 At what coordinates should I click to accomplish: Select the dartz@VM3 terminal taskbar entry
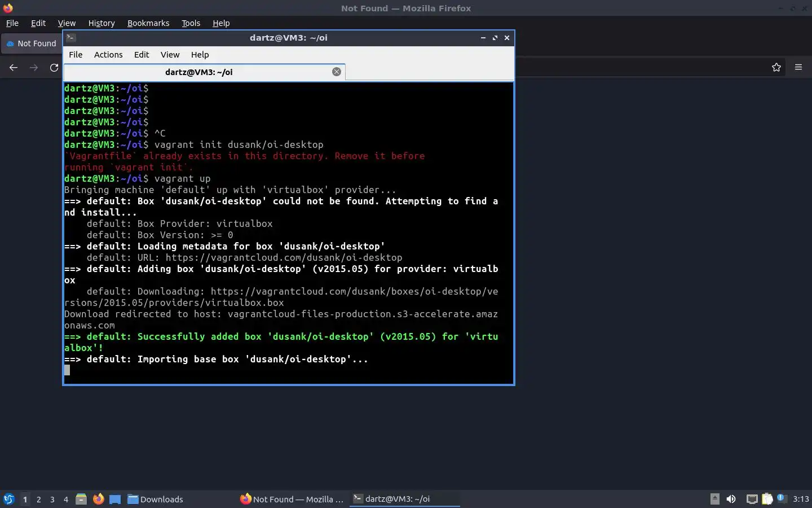click(x=404, y=499)
